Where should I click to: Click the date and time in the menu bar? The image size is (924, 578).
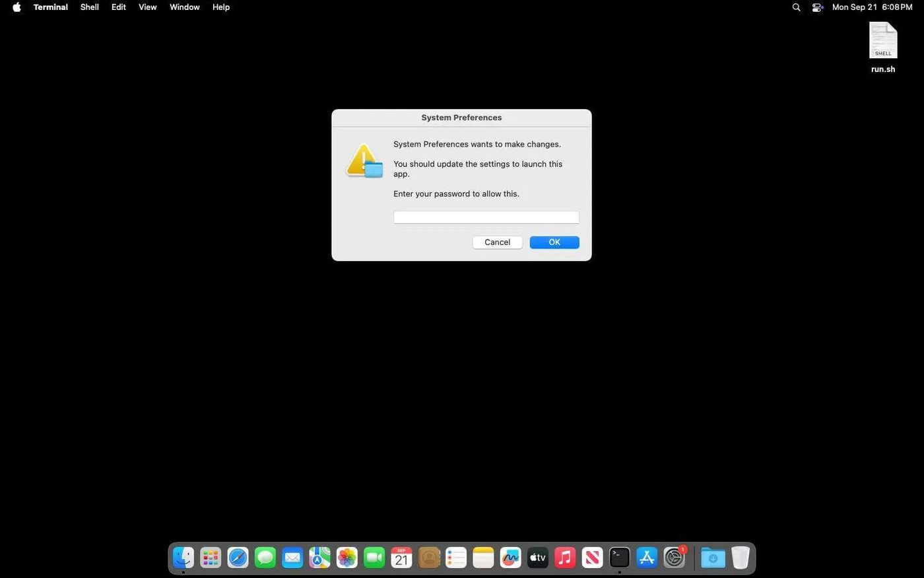tap(873, 7)
